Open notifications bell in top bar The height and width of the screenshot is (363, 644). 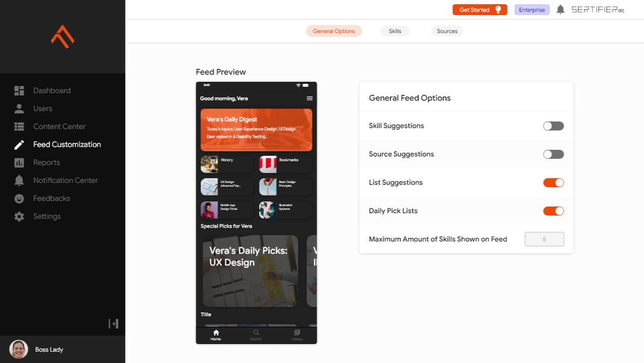pyautogui.click(x=560, y=10)
